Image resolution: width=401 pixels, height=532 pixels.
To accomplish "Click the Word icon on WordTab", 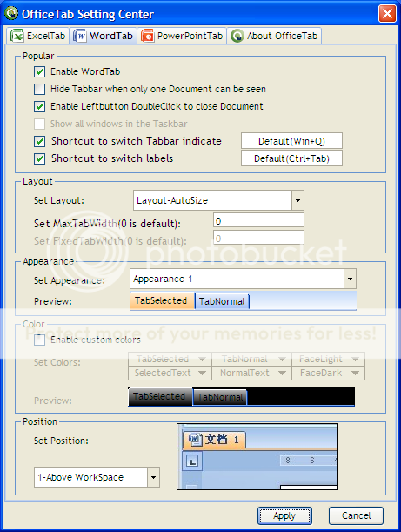I will click(80, 36).
